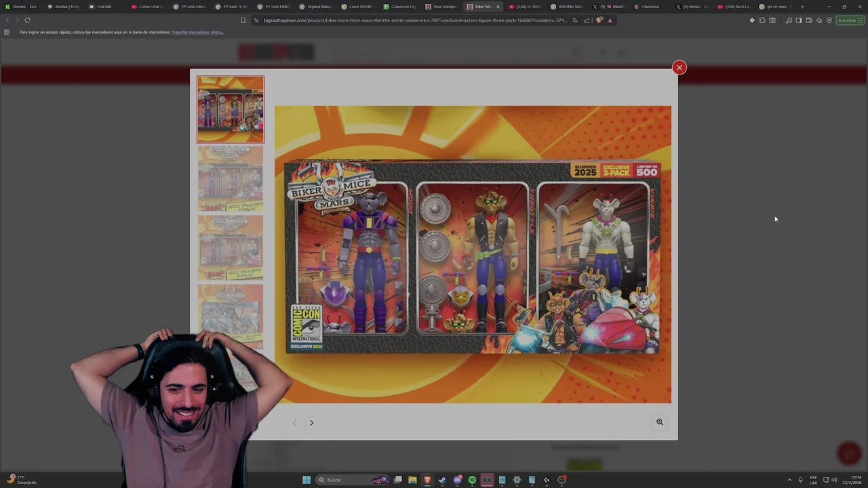Open a new browser tab with plus
Viewport: 868px width, 488px height.
pyautogui.click(x=802, y=7)
